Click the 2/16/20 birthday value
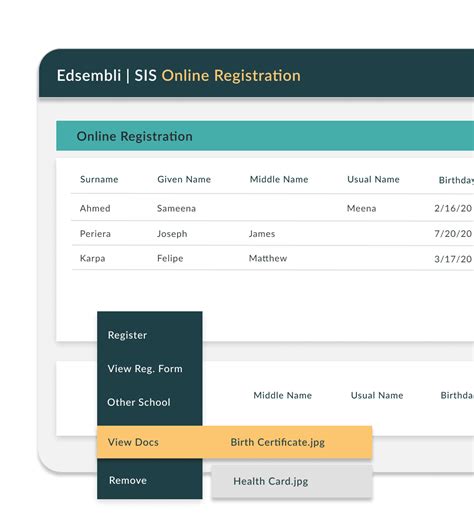 click(x=453, y=208)
